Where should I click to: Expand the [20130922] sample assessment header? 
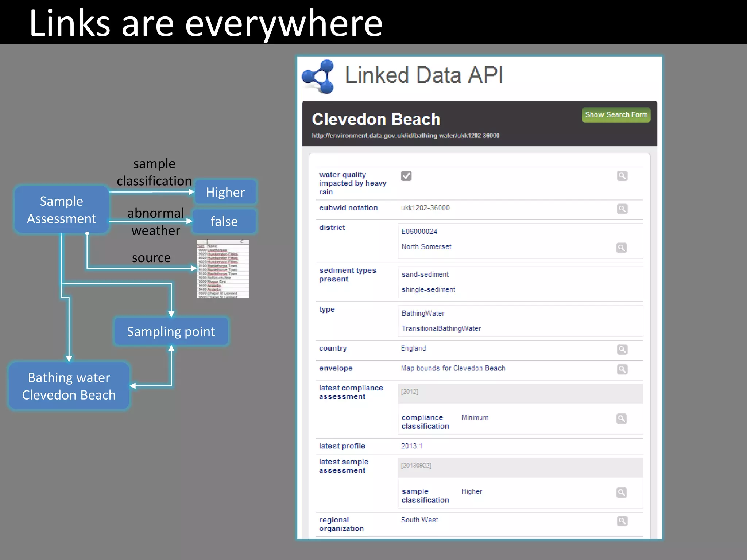click(x=416, y=466)
